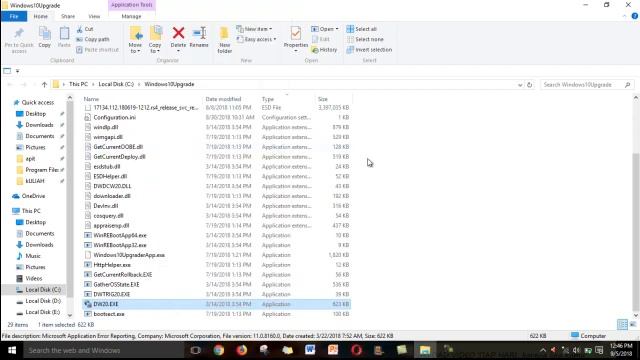Open Microsoft Word from taskbar
The height and width of the screenshot is (360, 640).
point(310,350)
